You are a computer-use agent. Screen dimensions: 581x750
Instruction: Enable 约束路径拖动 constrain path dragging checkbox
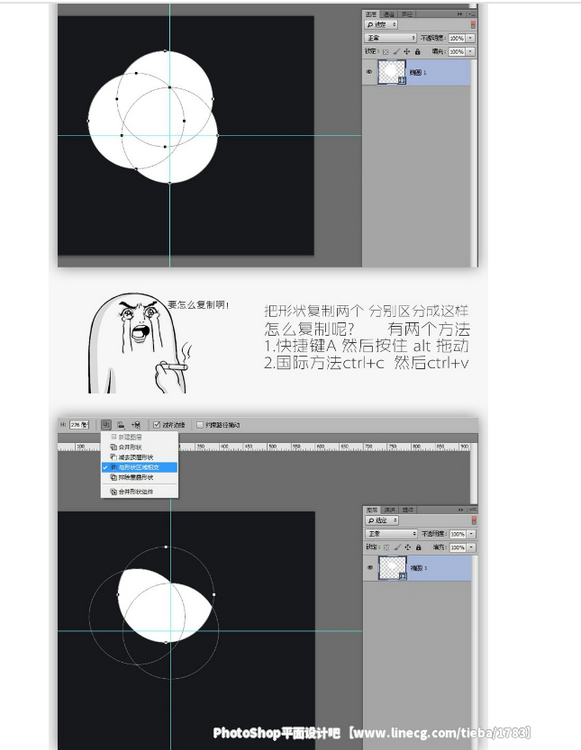200,425
